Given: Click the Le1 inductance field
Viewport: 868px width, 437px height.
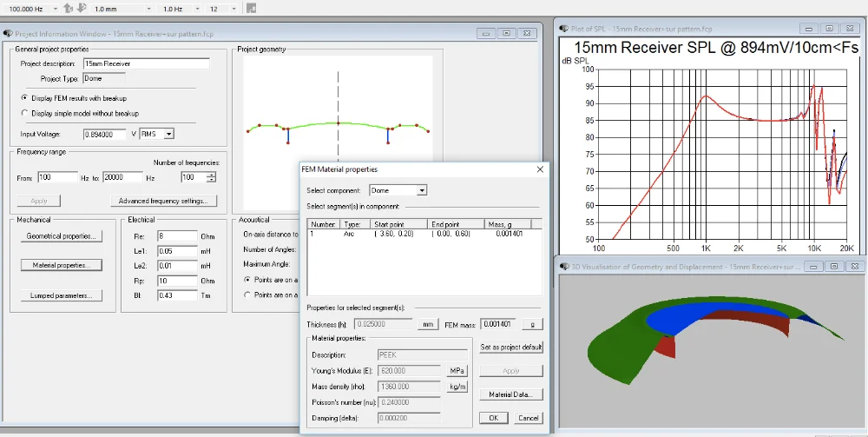Looking at the screenshot, I should click(177, 251).
